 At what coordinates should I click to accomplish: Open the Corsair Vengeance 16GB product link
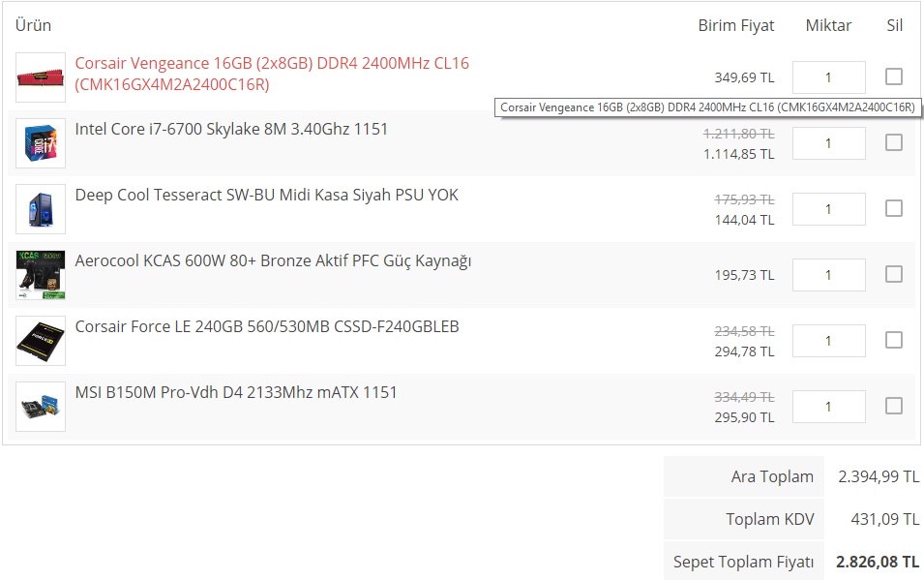(x=272, y=74)
